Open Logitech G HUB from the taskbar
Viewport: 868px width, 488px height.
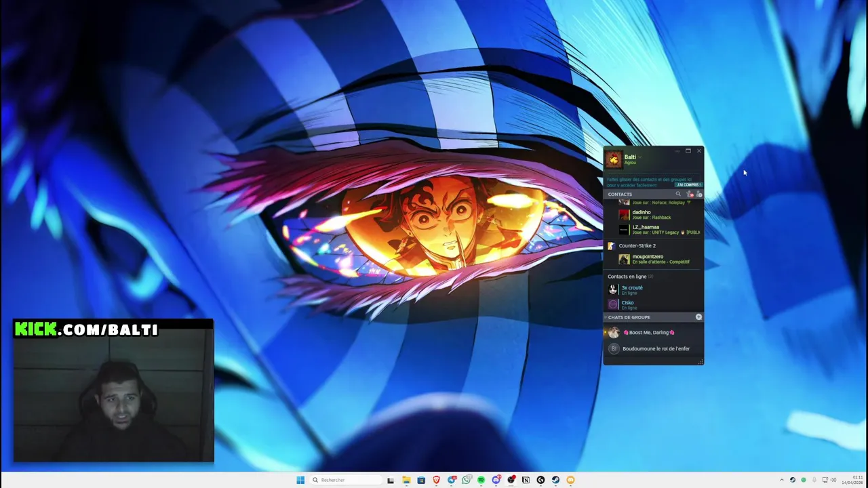click(540, 480)
